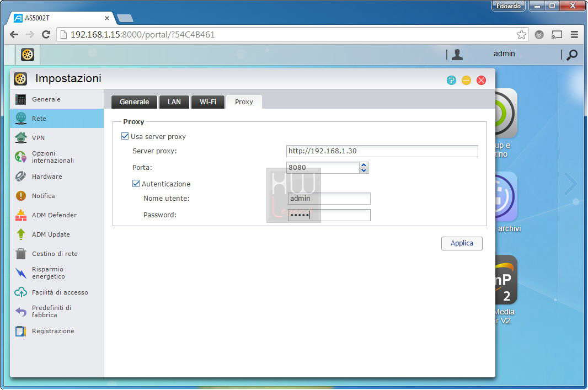Click the Porta number field
588x390 pixels.
click(323, 168)
